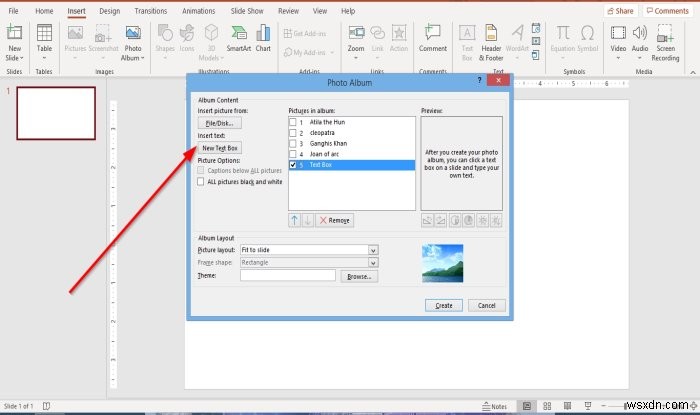This screenshot has width=700, height=415.
Task: Check the Ganghis Khan picture checkbox
Action: coord(292,143)
